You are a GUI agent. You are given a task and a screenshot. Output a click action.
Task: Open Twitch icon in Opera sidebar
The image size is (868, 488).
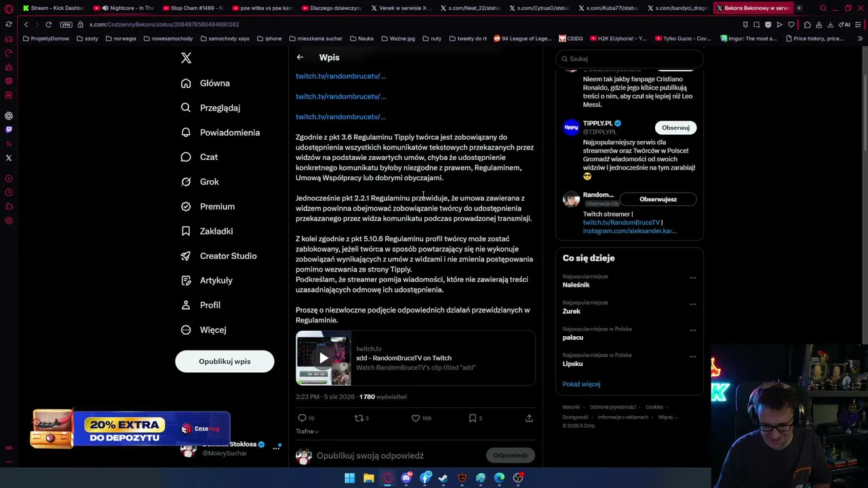pos(9,129)
